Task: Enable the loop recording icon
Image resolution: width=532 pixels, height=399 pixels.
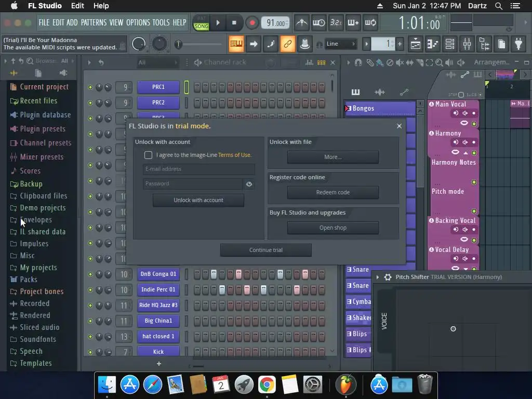Action: 370,23
